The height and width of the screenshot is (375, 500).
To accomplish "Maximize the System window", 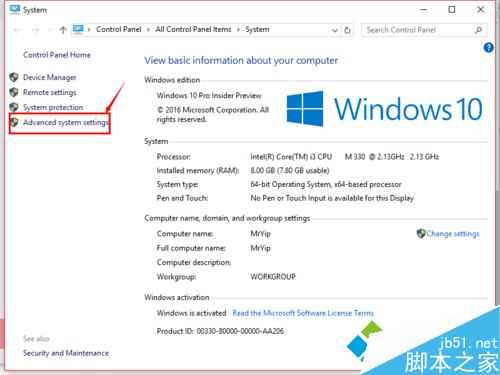I will point(452,10).
